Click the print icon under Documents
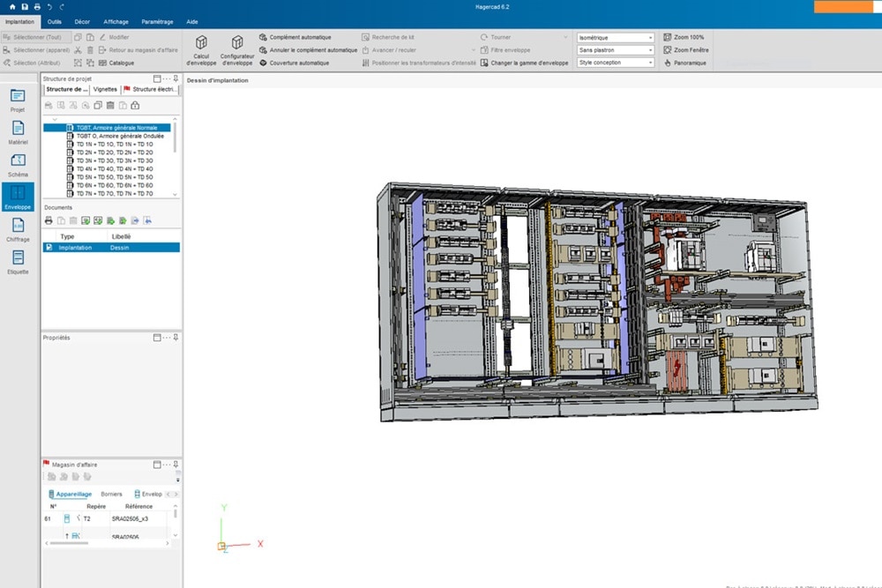Screen dimensions: 882x588 point(48,220)
